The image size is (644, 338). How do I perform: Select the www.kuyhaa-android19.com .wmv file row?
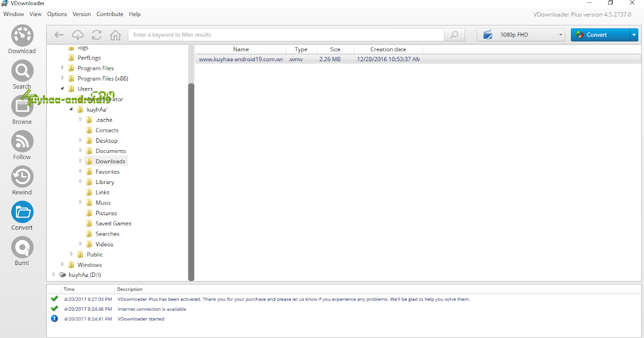[x=418, y=59]
